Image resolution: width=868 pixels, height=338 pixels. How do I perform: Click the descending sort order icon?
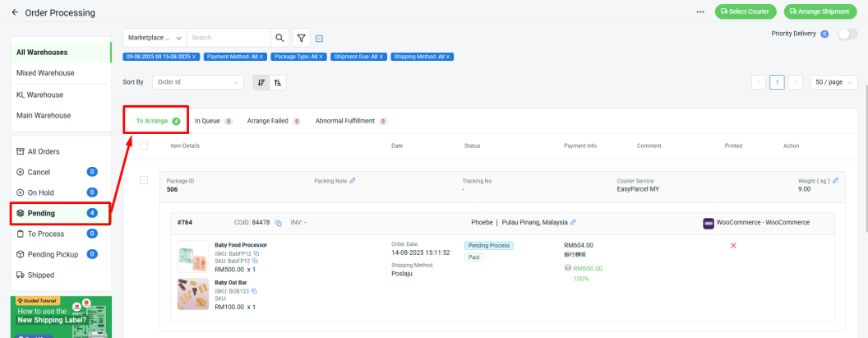point(261,82)
